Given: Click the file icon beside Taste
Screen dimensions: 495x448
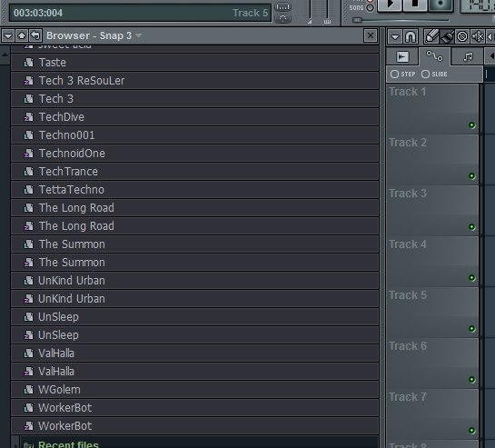Looking at the screenshot, I should 29,63.
